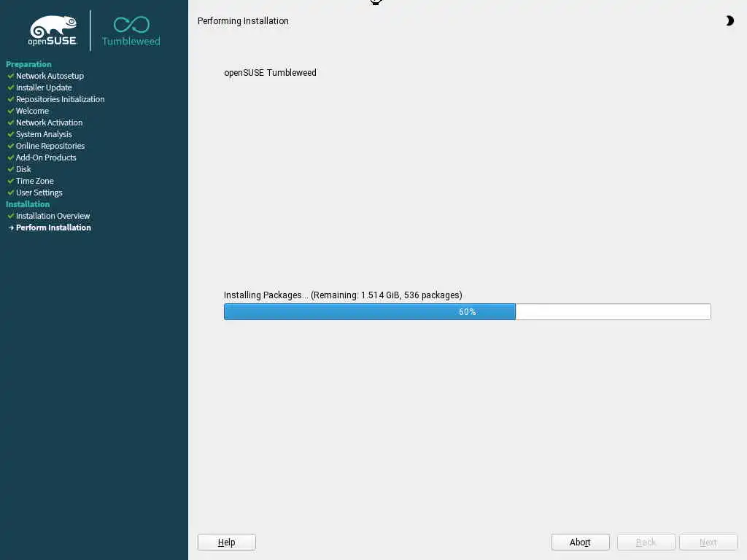Viewport: 747px width, 560px height.
Task: Click the checkmark beside Installation Overview
Action: 10,216
